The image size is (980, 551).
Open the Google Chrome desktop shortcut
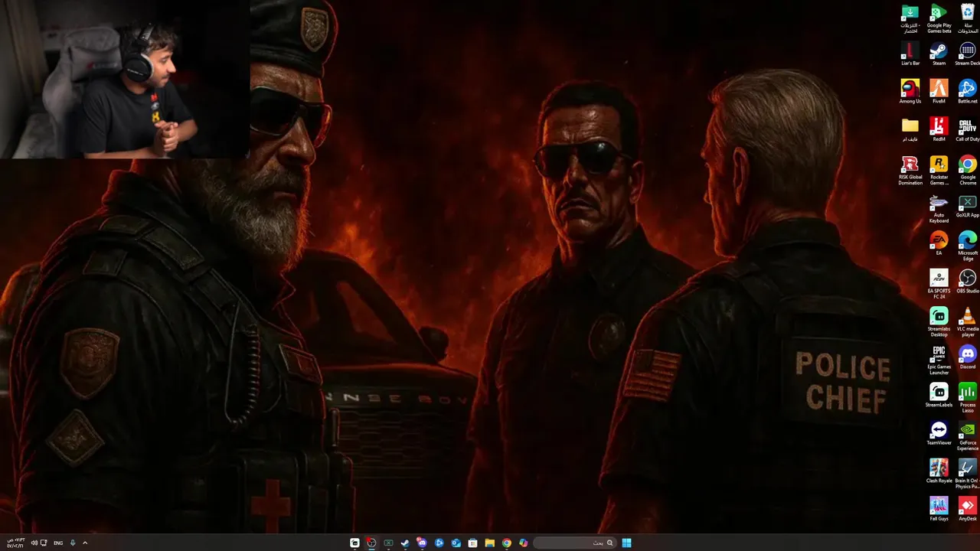[x=968, y=171]
